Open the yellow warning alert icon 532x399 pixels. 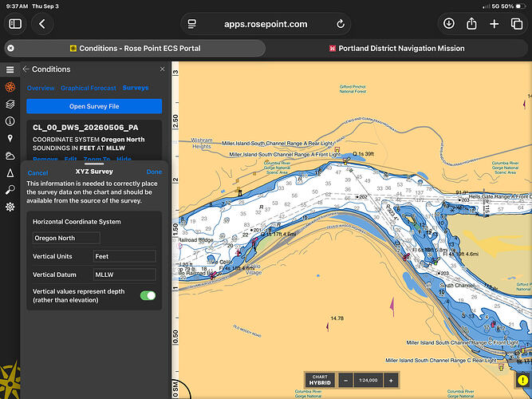click(523, 380)
